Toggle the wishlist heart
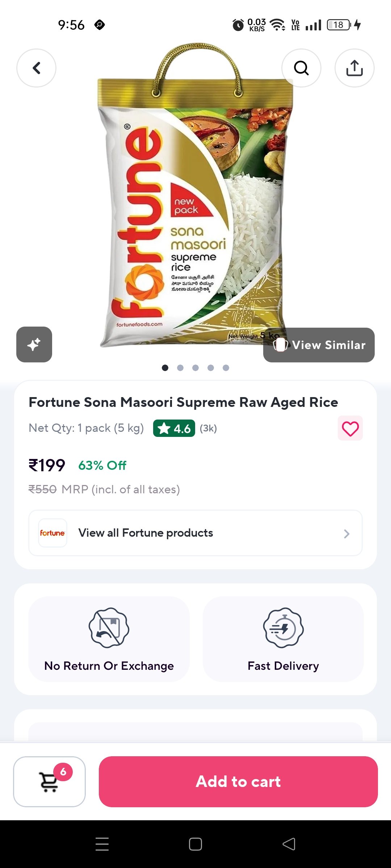 pyautogui.click(x=350, y=429)
